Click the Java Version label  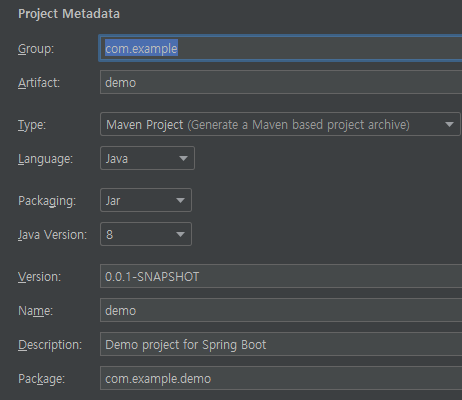52,235
